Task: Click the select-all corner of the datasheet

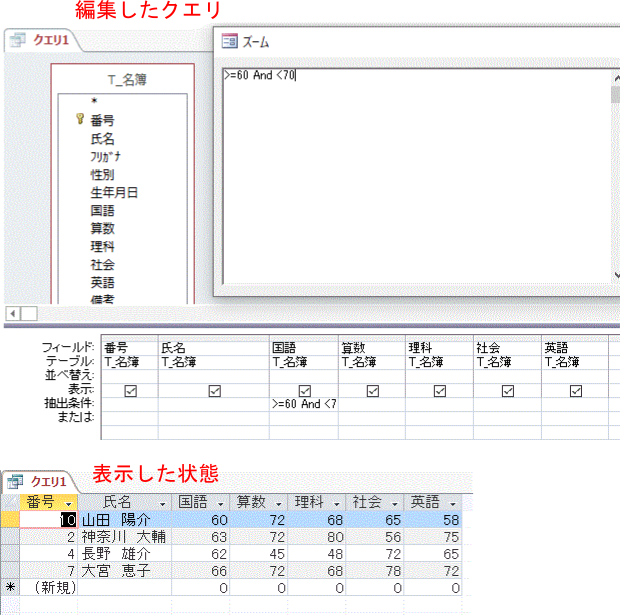Action: 10,502
